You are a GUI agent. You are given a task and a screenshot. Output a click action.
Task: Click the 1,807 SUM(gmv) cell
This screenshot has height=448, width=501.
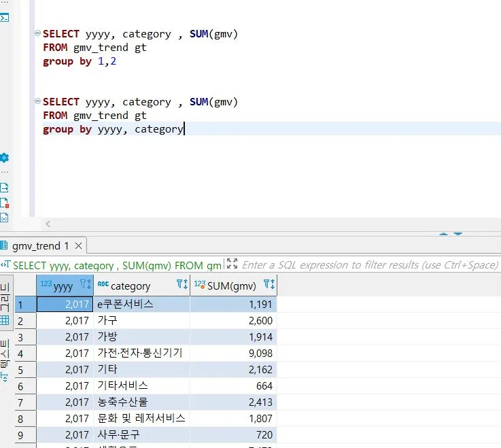click(234, 418)
